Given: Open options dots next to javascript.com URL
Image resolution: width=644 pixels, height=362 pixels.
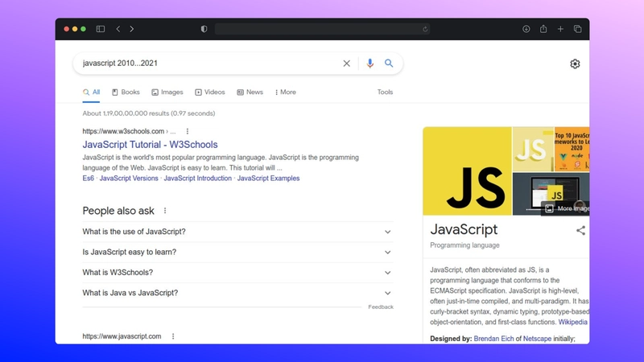Looking at the screenshot, I should pyautogui.click(x=173, y=336).
